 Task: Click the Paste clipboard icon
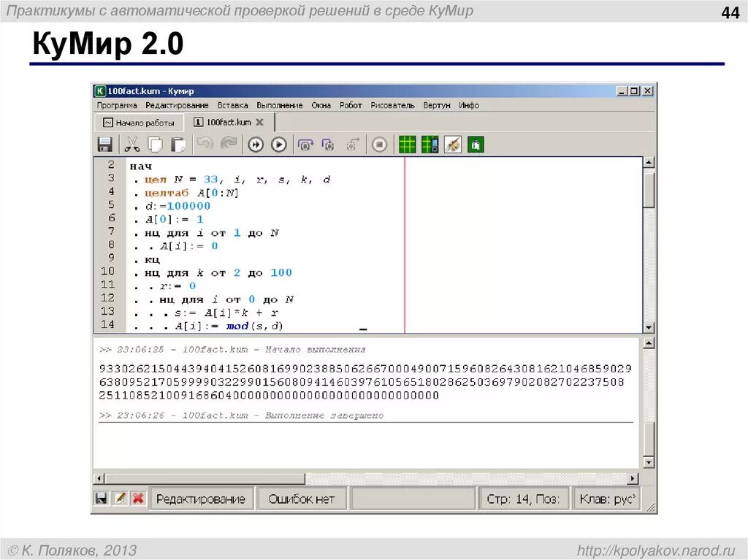178,145
